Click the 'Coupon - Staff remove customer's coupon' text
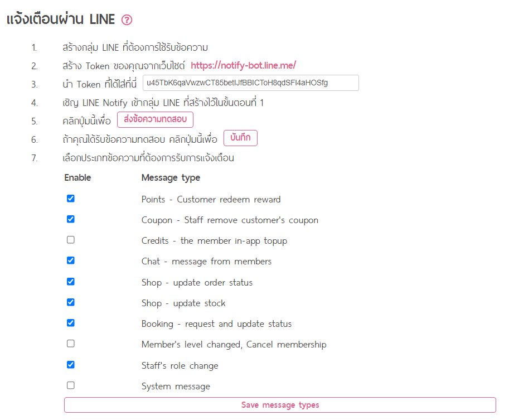This screenshot has height=420, width=509. point(230,220)
